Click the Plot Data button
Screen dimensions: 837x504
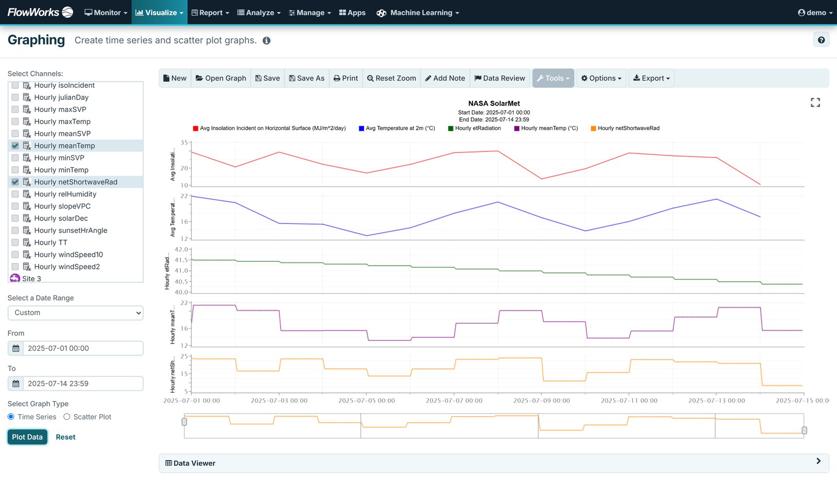[x=27, y=437]
